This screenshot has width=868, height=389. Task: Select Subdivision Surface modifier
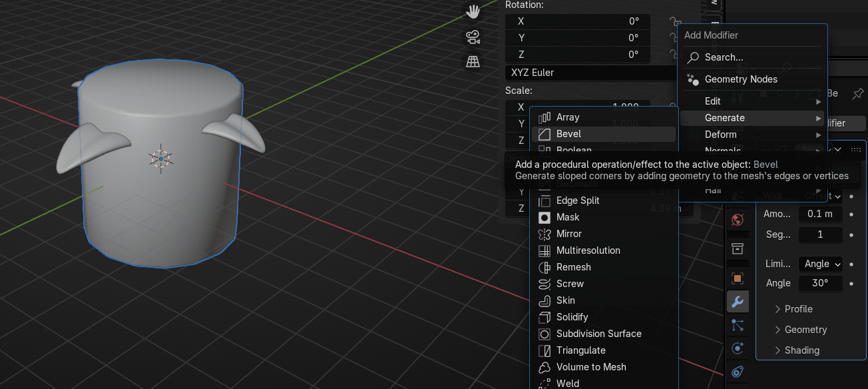598,334
